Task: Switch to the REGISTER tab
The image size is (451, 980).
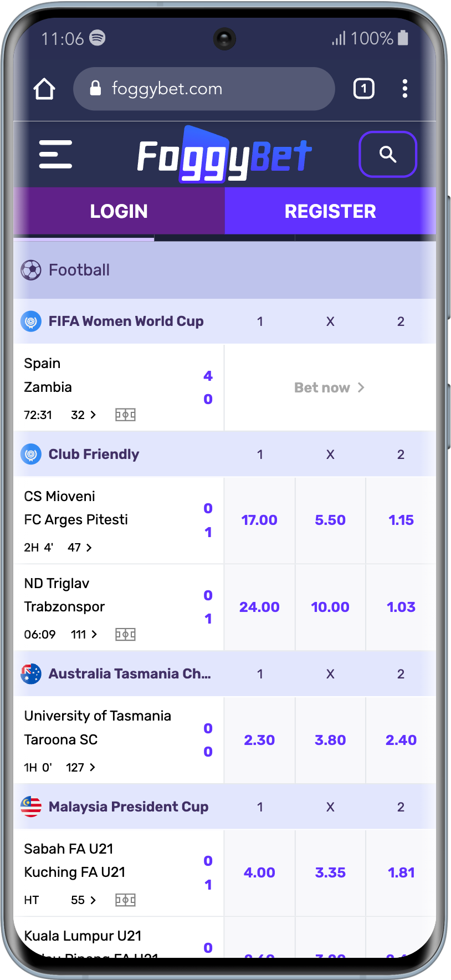Action: [x=330, y=211]
